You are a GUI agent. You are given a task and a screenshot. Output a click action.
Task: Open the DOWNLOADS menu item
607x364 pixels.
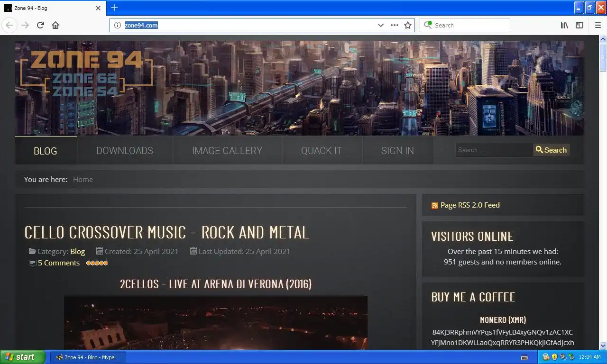[x=125, y=151]
